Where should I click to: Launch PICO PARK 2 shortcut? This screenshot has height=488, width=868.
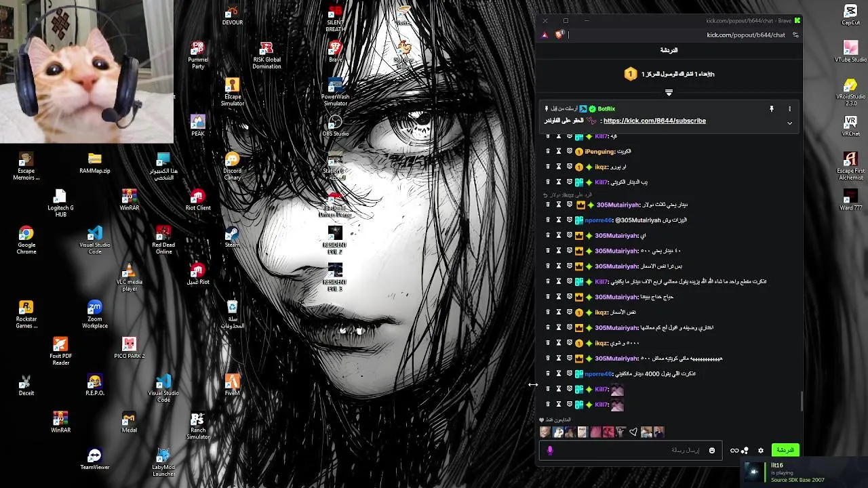point(130,348)
